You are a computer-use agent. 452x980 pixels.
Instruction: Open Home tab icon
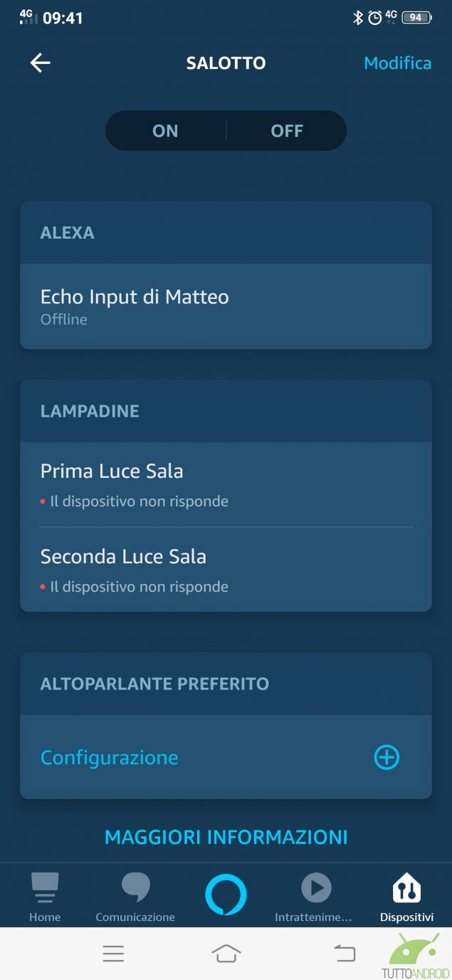point(45,887)
